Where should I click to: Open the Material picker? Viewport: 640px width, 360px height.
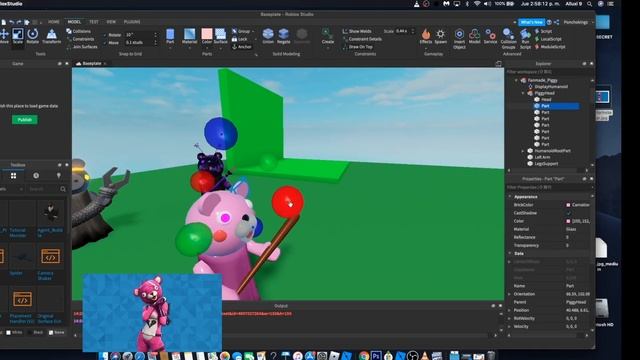point(189,36)
